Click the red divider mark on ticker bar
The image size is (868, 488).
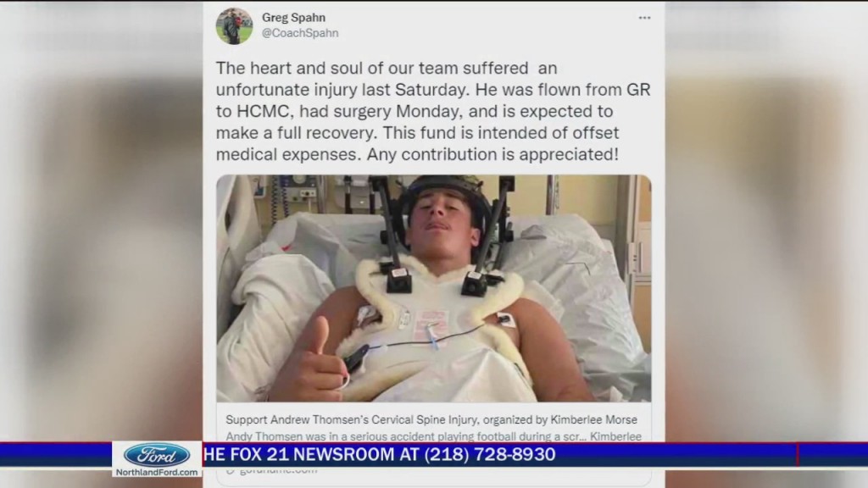point(798,454)
